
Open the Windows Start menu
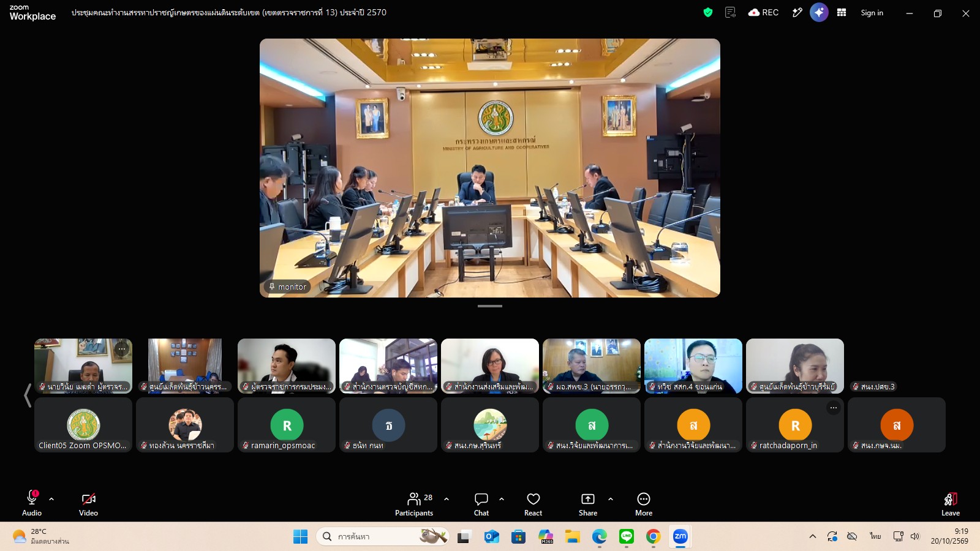[301, 537]
